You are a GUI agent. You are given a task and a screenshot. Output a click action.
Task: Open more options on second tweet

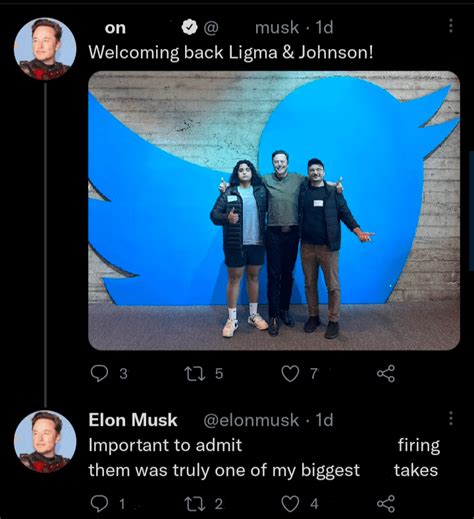[x=451, y=418]
